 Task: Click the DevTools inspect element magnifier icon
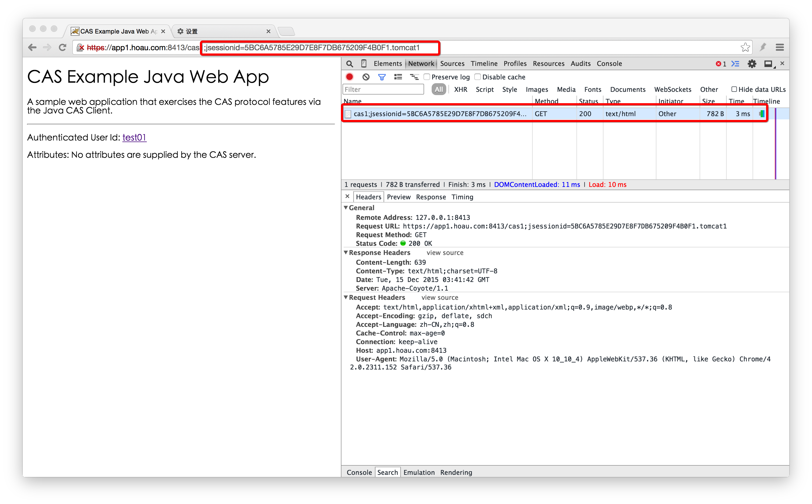tap(349, 64)
